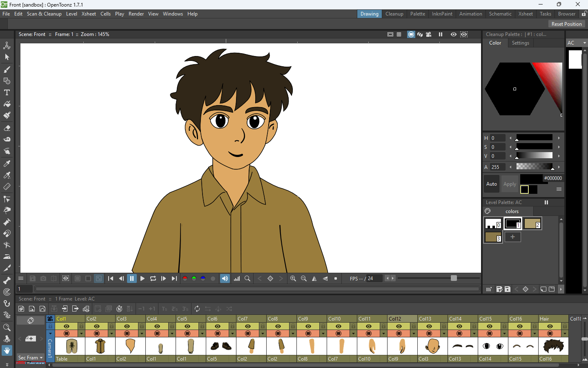Select the Zoom tool in the toolbar
The height and width of the screenshot is (368, 588).
coord(7,328)
